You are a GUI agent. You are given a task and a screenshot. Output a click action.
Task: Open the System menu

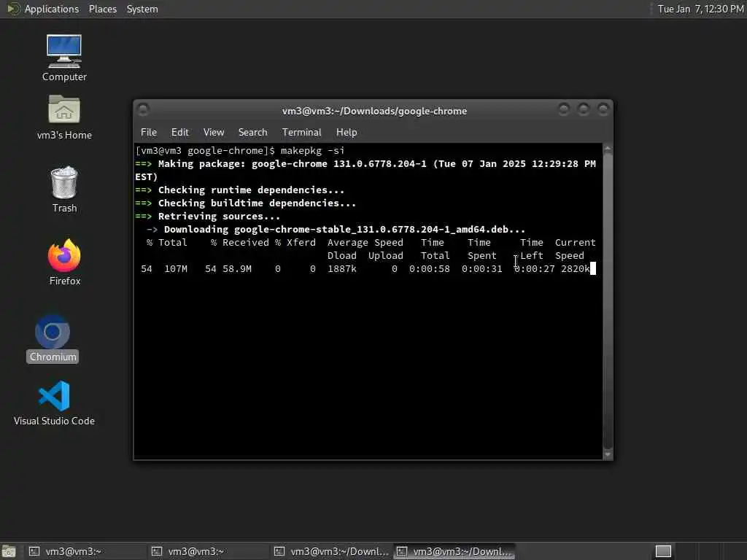pos(142,9)
